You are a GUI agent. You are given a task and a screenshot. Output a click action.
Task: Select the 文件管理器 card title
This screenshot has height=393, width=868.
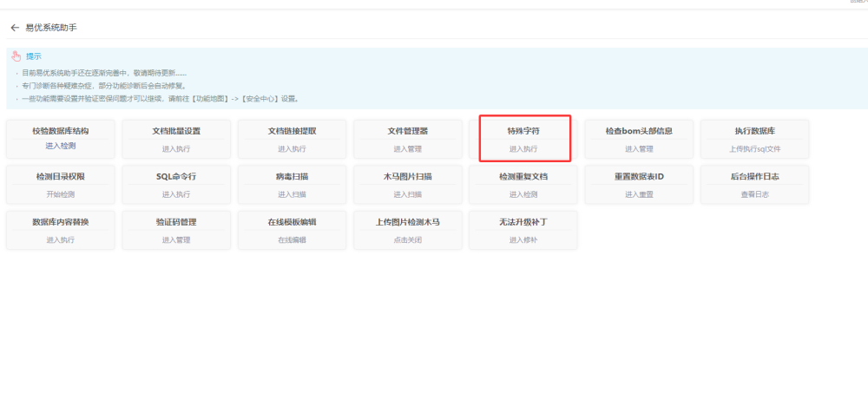click(407, 131)
